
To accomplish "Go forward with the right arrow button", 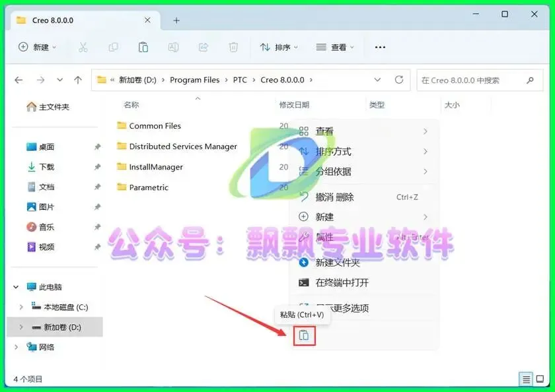I will [x=41, y=81].
